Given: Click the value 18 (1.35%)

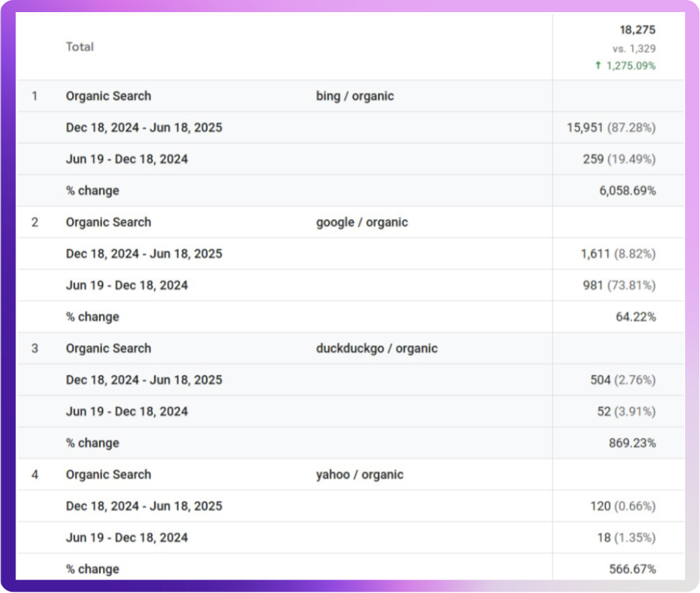Looking at the screenshot, I should [627, 538].
